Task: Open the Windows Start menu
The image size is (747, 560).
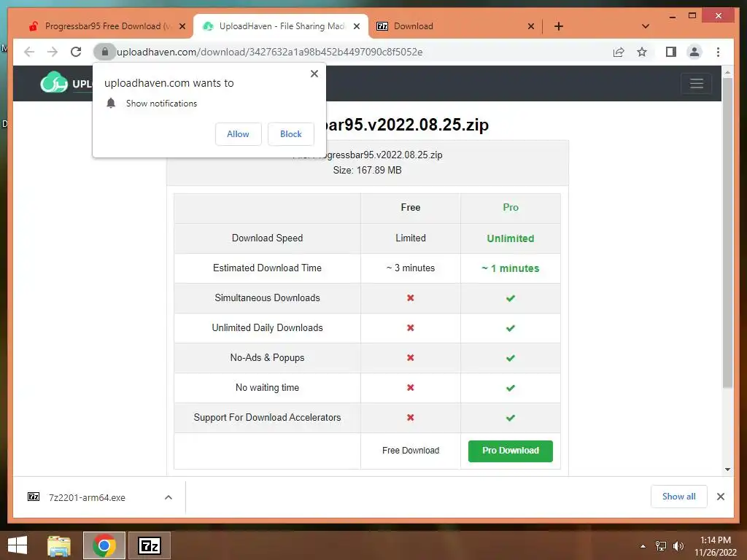Action: click(18, 545)
